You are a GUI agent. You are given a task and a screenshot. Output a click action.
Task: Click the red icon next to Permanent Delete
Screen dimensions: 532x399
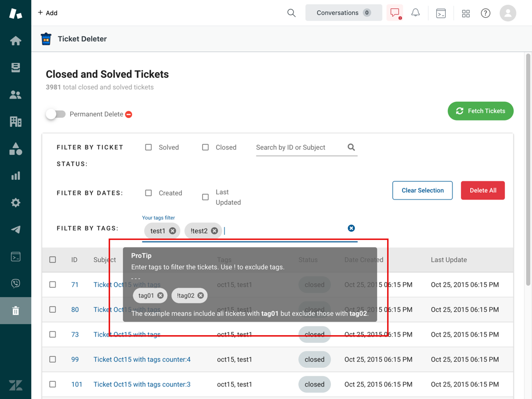click(129, 114)
